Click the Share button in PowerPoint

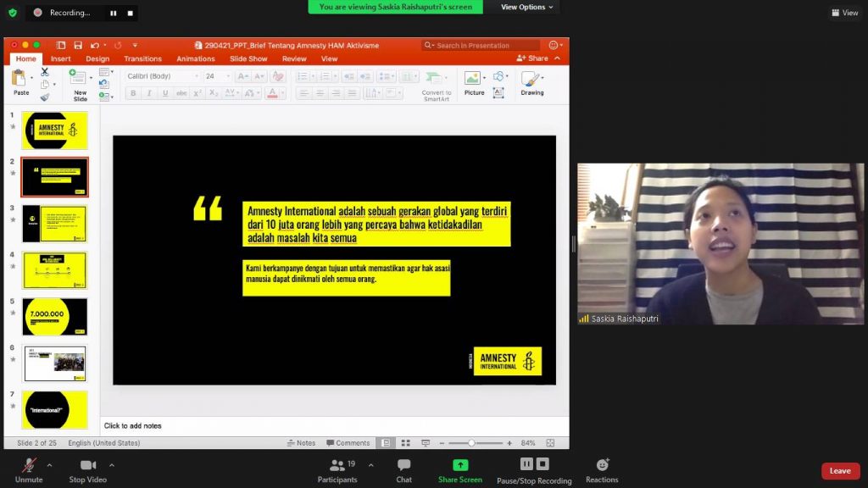[x=533, y=58]
